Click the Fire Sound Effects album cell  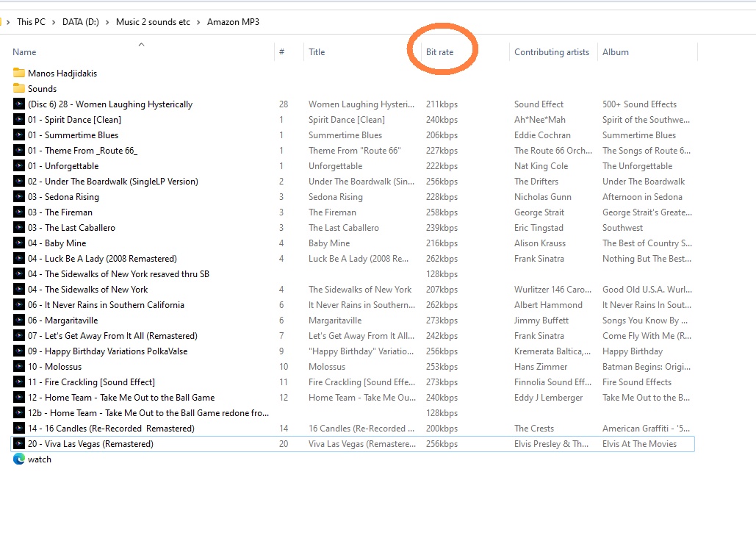click(636, 382)
